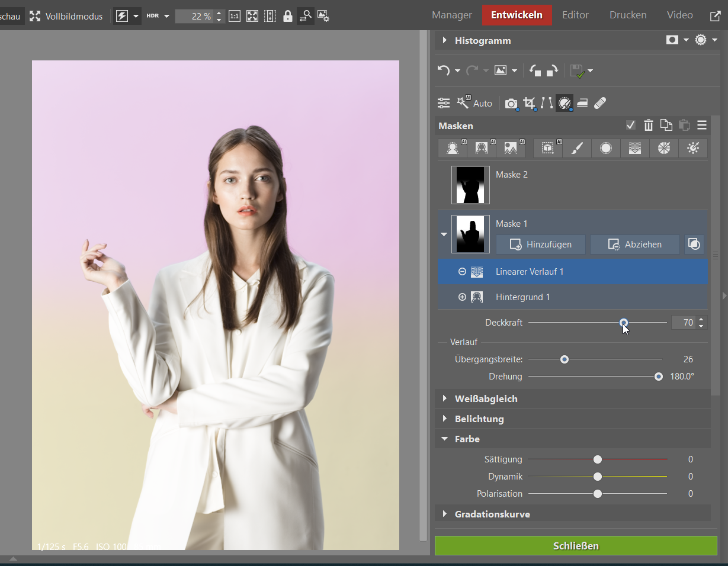Click the green Schließen button

point(576,546)
